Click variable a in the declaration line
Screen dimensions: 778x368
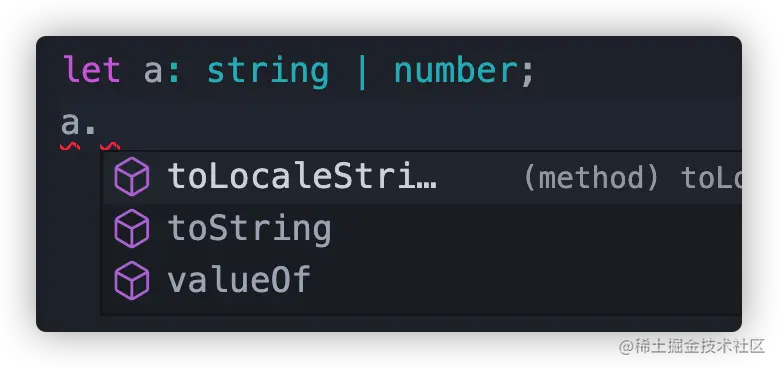pos(154,72)
